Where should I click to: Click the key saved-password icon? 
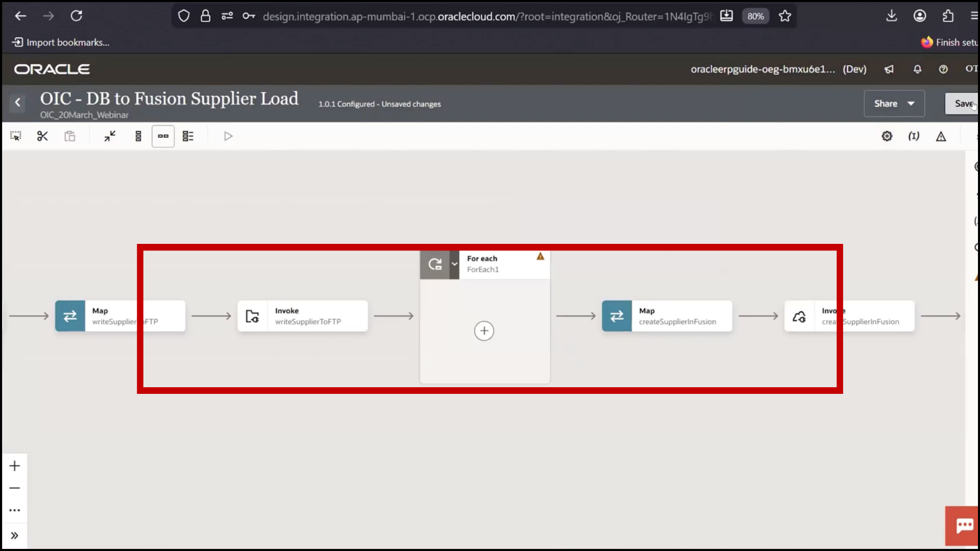pyautogui.click(x=249, y=16)
